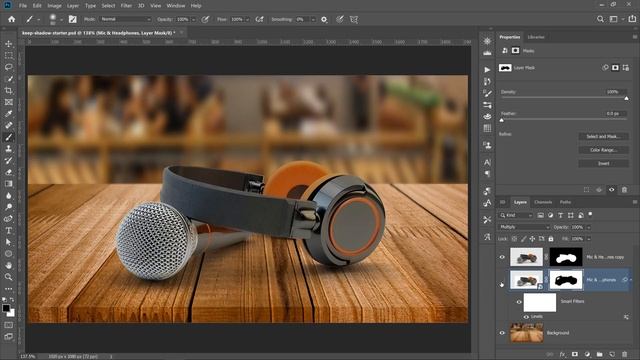Open the layer Opacity dropdown arrow
This screenshot has width=640, height=360.
pos(589,227)
